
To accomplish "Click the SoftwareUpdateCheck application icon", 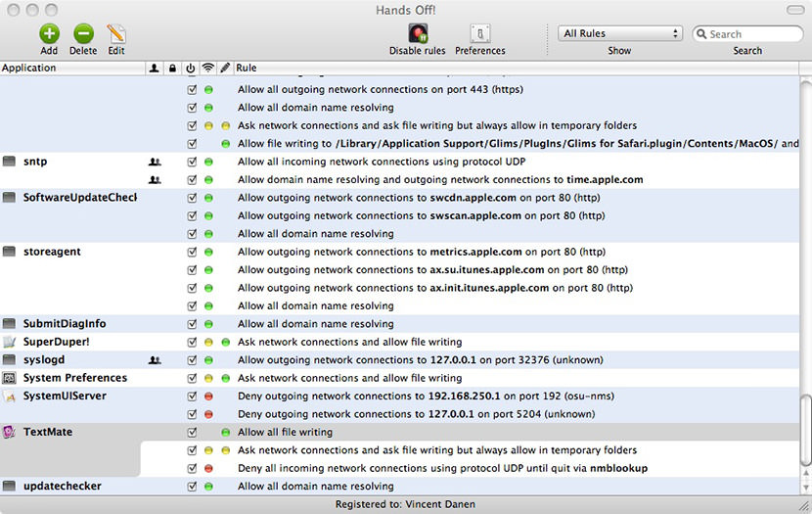I will [x=9, y=198].
